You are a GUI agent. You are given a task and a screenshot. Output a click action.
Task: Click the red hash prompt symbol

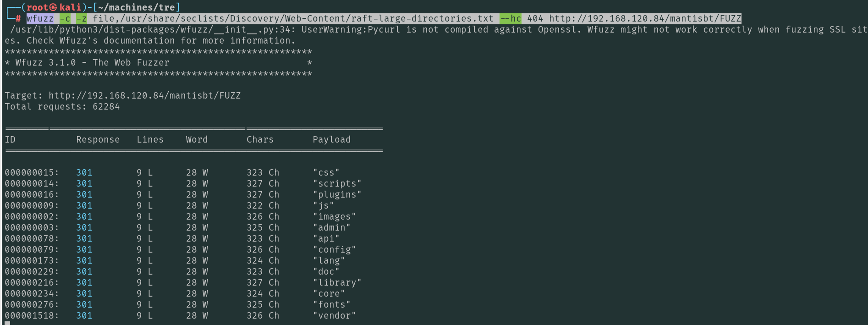point(18,19)
